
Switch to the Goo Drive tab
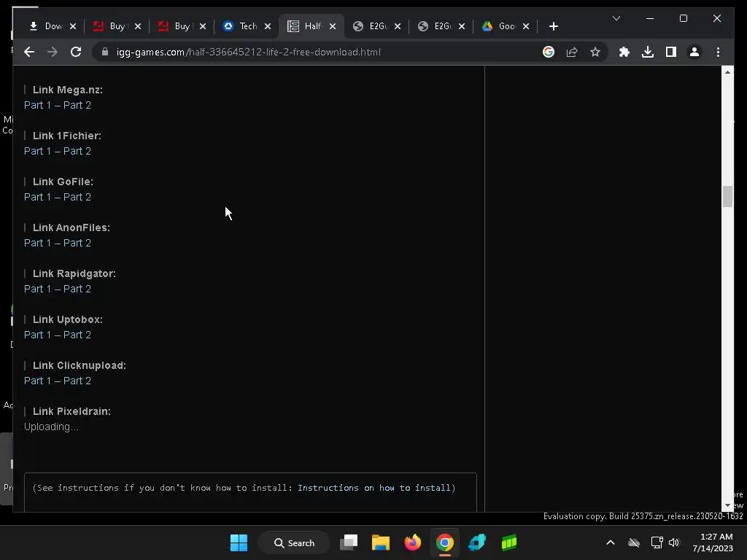pos(506,26)
